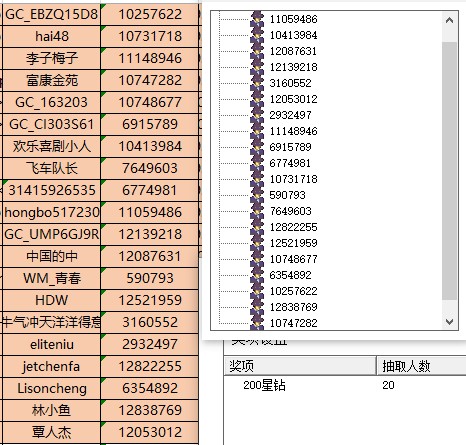Screen dimensions: 466x445
Task: Click the user icon beside 12139218
Action: (257, 67)
